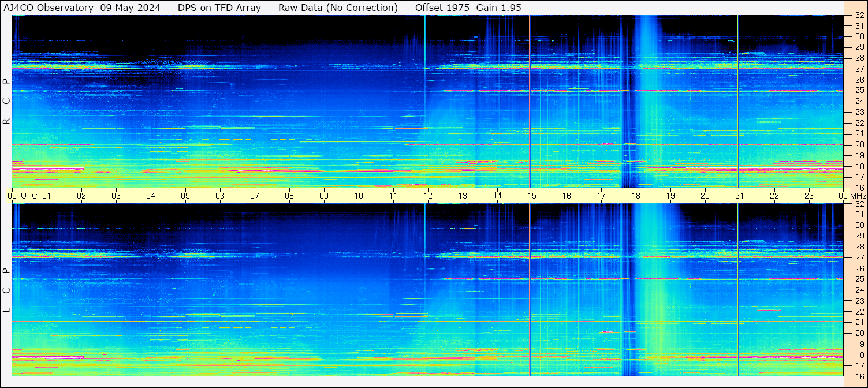Image resolution: width=868 pixels, height=388 pixels.
Task: Click 23 MHz tick on RCP frequency scale
Action: (859, 112)
